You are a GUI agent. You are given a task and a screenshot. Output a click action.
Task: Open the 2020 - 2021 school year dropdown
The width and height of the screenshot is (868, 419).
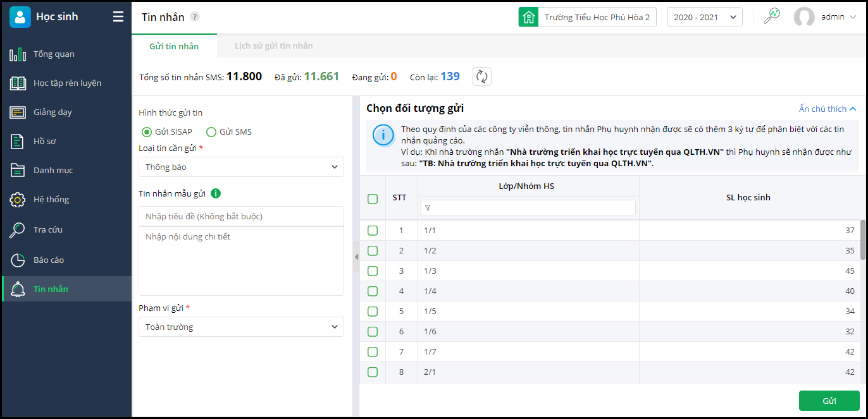705,17
